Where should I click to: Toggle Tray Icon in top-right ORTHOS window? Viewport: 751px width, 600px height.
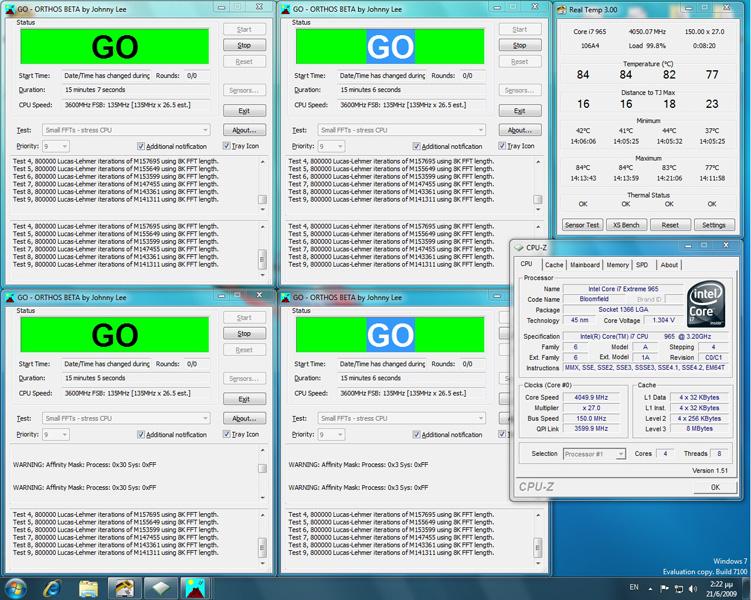tap(502, 146)
